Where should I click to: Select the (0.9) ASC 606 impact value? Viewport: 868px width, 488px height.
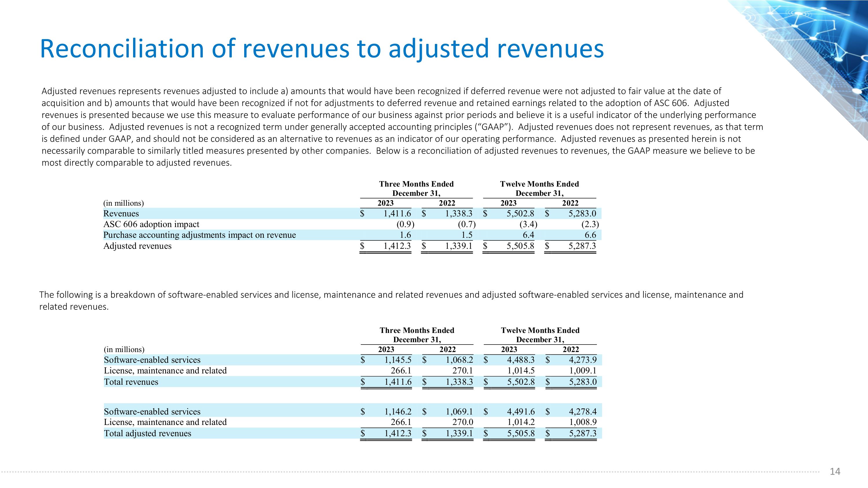(x=405, y=224)
